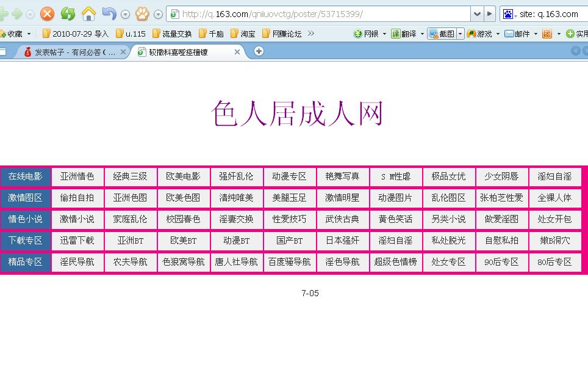Screen dimensions: 588x367
Task: Stop loading the current page
Action: (x=47, y=13)
